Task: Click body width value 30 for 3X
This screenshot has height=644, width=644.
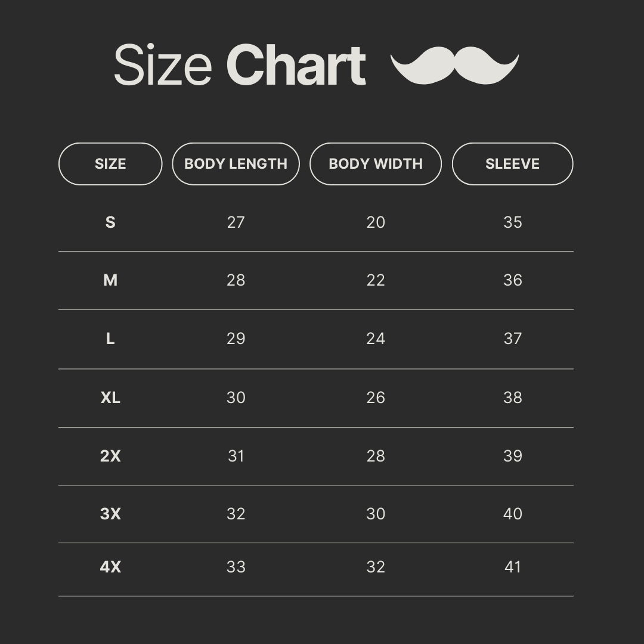Action: (x=376, y=514)
